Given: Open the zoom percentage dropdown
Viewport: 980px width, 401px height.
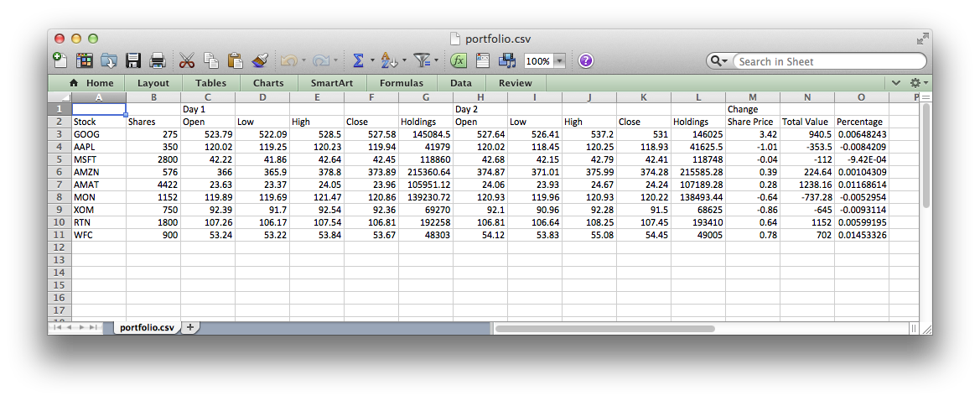Looking at the screenshot, I should [x=559, y=61].
